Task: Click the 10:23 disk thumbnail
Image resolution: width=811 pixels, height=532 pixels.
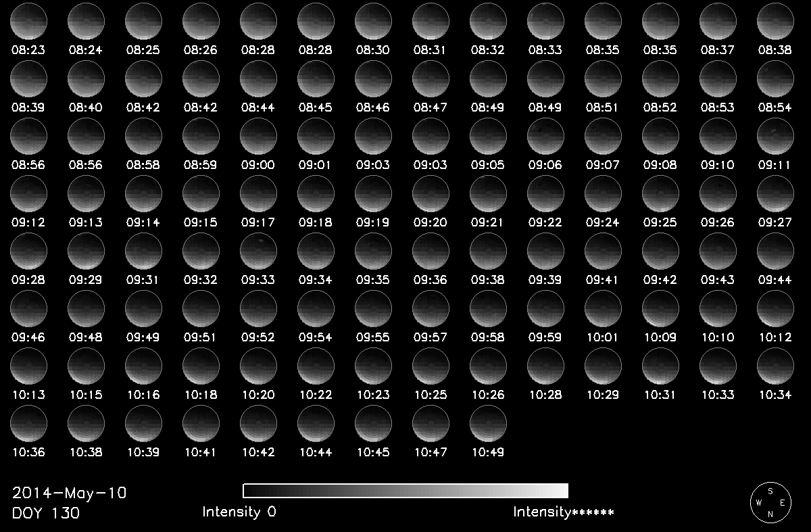Action: click(x=373, y=366)
